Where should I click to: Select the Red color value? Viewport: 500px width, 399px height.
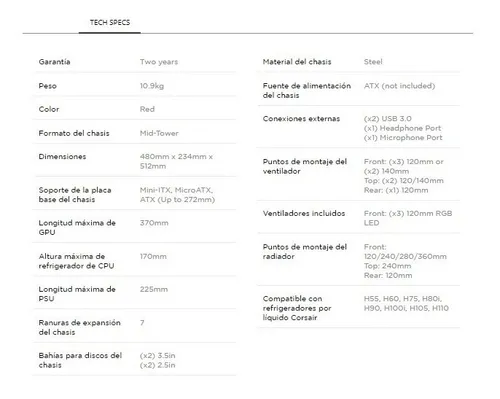pyautogui.click(x=147, y=109)
